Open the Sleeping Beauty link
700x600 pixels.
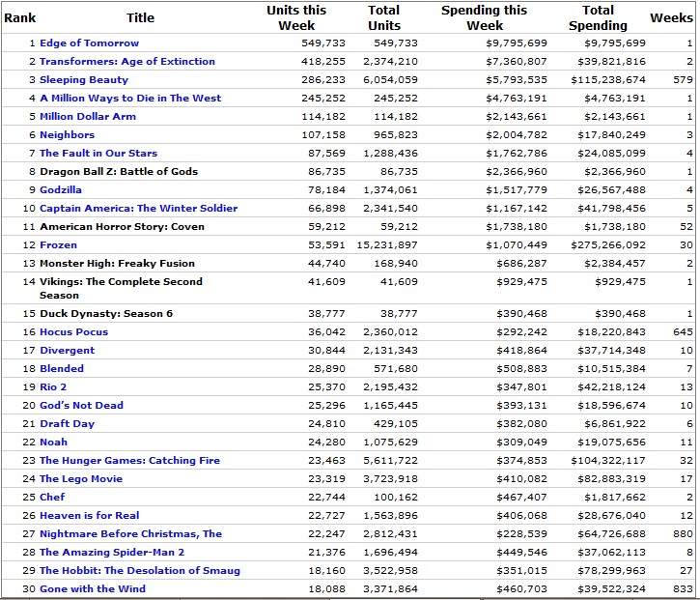84,80
